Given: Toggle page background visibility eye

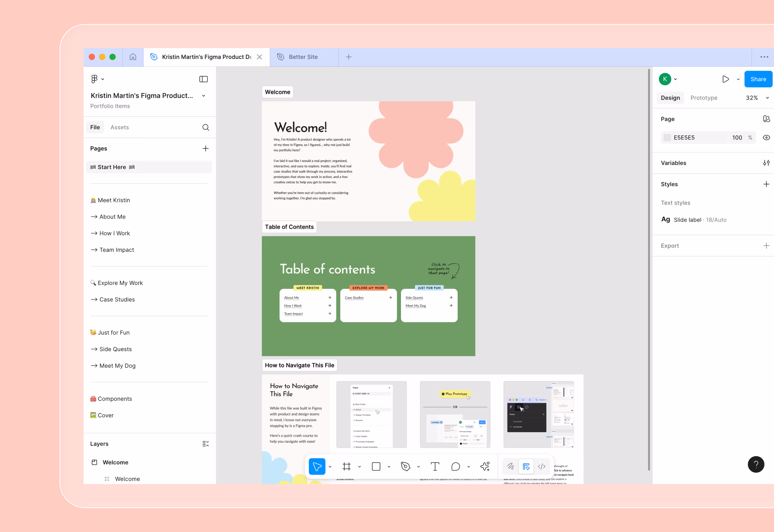Looking at the screenshot, I should (x=766, y=138).
